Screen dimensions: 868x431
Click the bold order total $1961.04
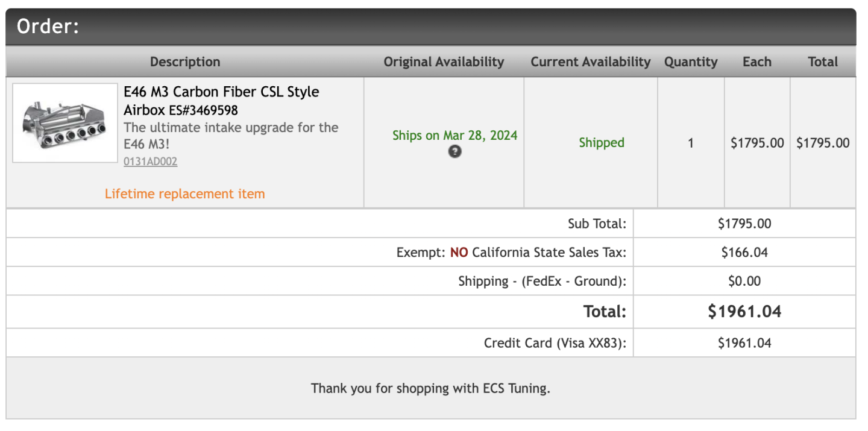click(x=744, y=312)
